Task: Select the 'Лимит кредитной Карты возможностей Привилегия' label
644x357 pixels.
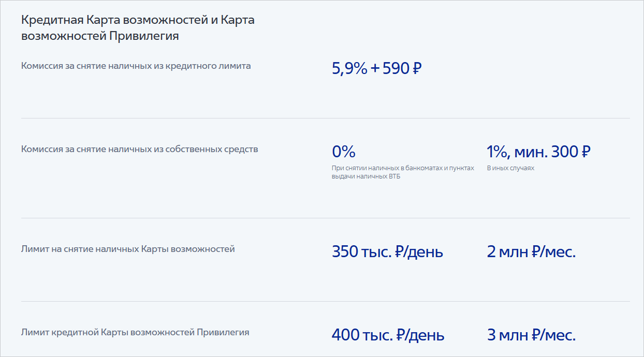Action: pyautogui.click(x=135, y=332)
